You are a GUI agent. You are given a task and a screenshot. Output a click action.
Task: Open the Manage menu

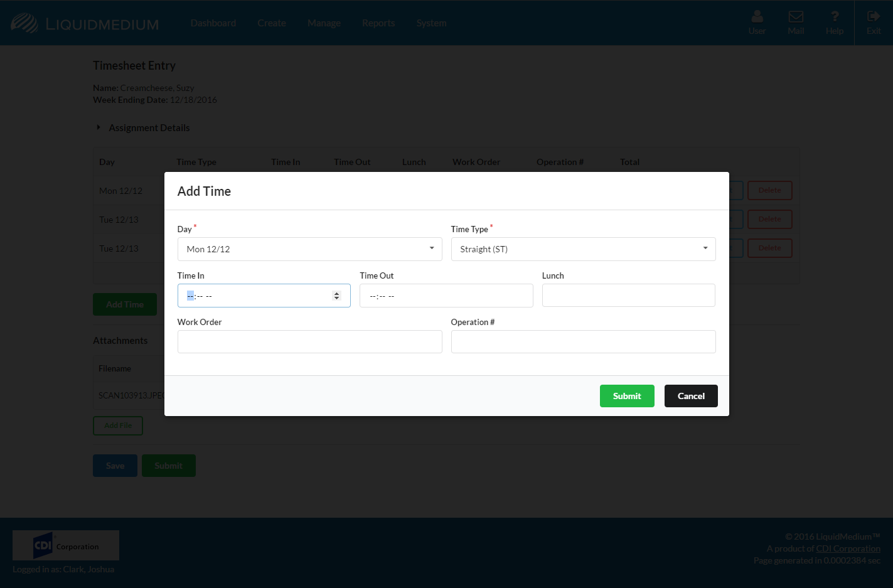click(x=324, y=23)
